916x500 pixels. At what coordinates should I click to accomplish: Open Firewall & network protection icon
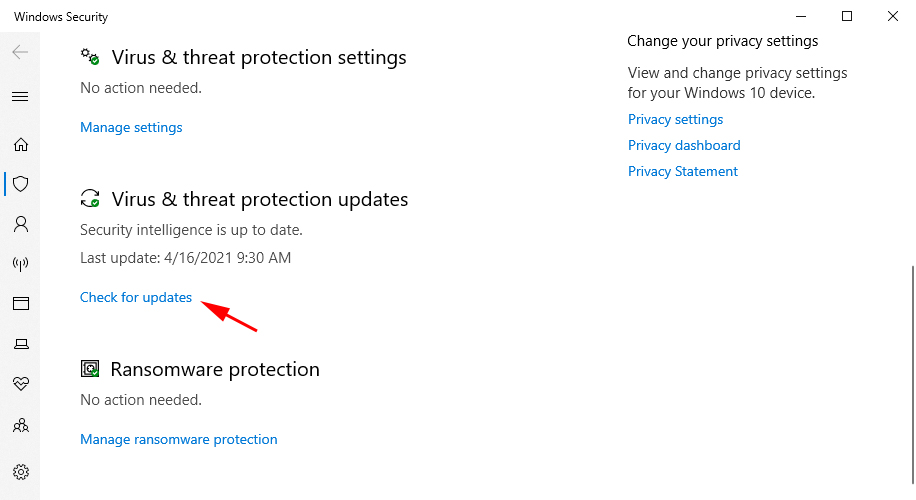[21, 264]
